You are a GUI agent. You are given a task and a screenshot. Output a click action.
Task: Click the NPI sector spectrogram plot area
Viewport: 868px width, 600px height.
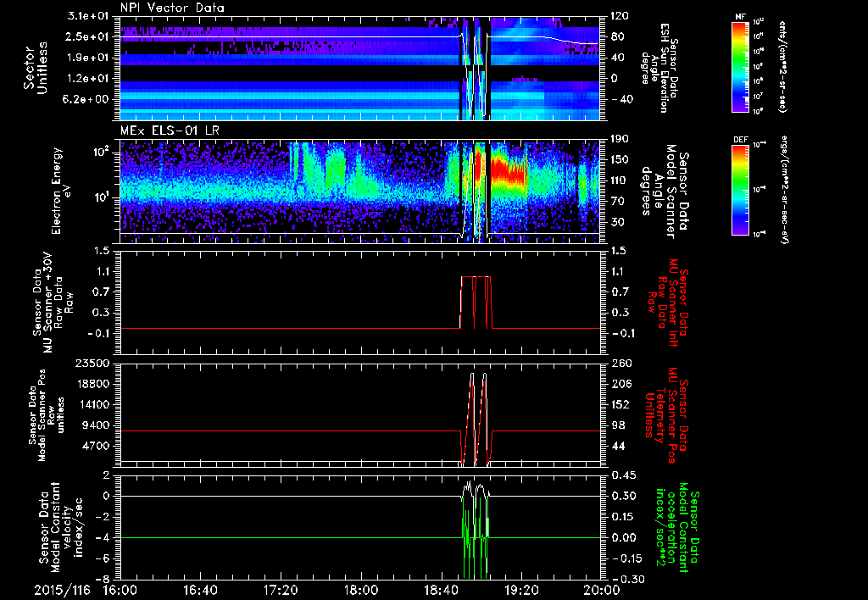pos(359,68)
